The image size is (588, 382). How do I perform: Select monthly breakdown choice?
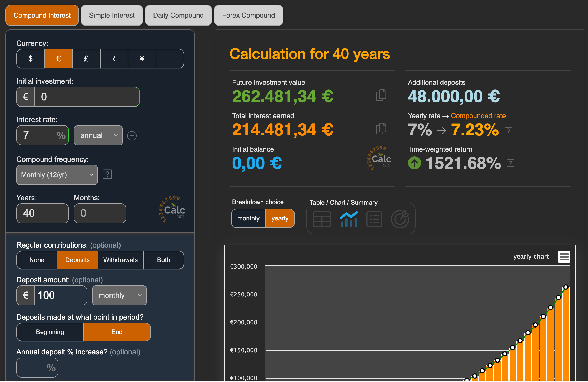(x=248, y=218)
